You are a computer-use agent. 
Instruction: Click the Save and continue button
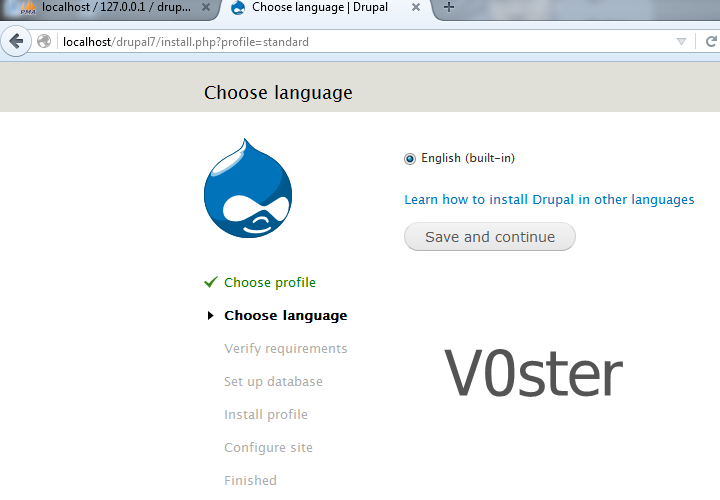coord(490,237)
